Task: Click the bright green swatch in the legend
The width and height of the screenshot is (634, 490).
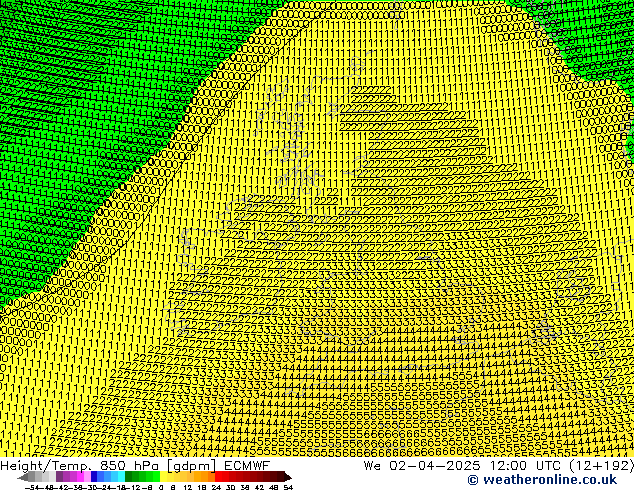Action: pos(156,477)
